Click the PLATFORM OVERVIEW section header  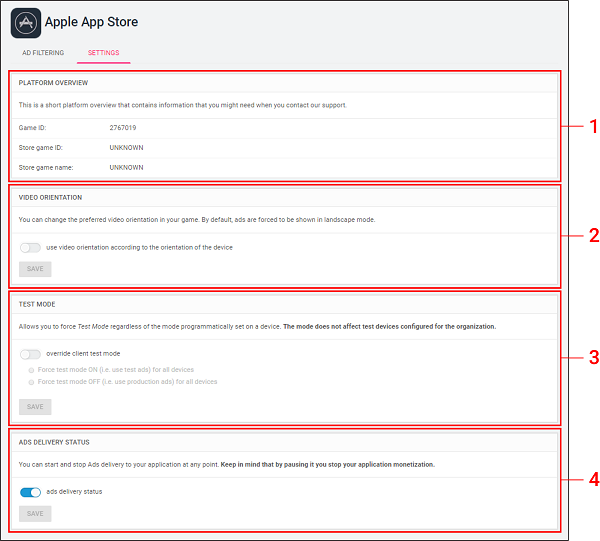pos(53,82)
